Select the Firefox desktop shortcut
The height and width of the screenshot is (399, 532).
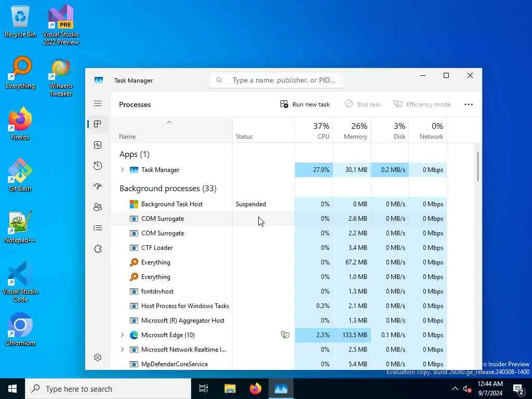[20, 124]
